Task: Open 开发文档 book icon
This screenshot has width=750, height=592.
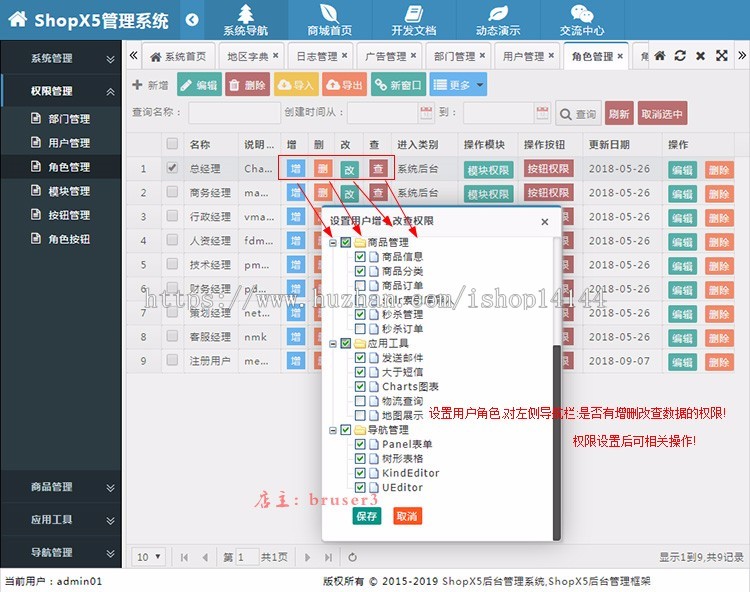Action: [x=414, y=13]
